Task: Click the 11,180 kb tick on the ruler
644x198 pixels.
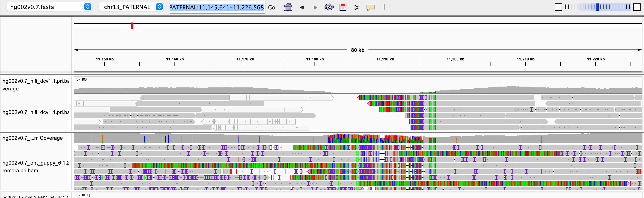Action: pos(315,64)
